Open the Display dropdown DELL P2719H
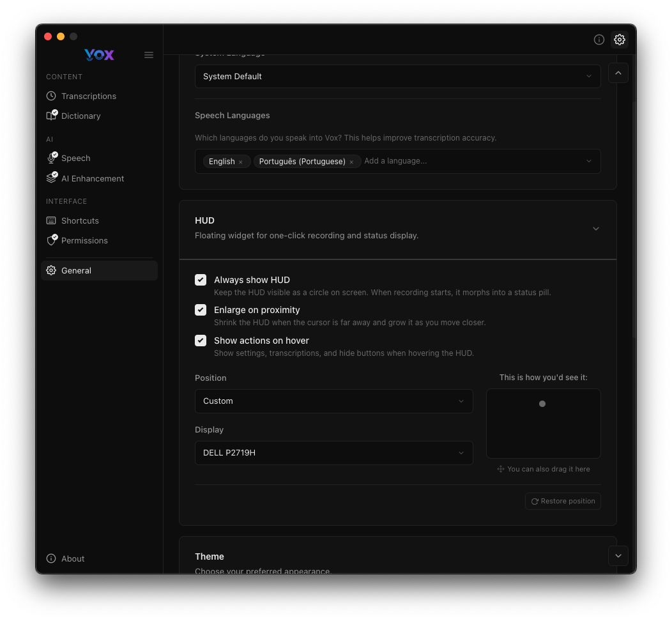672x621 pixels. click(333, 453)
